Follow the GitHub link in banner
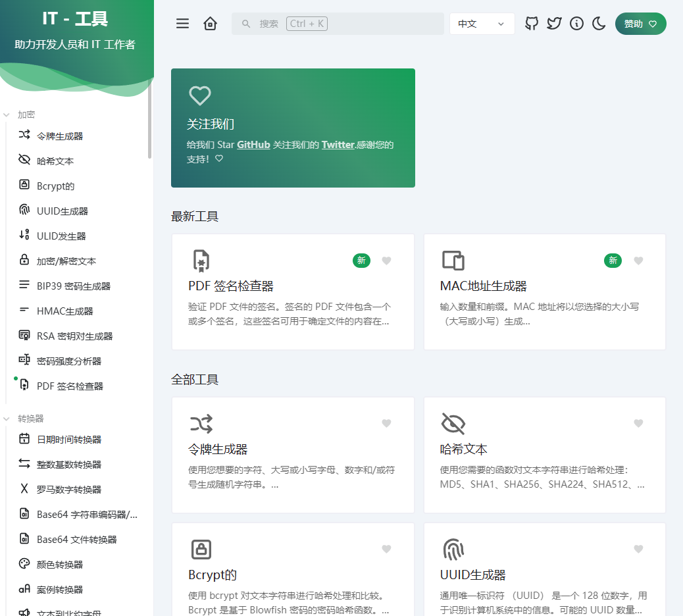This screenshot has width=683, height=616. pyautogui.click(x=253, y=145)
